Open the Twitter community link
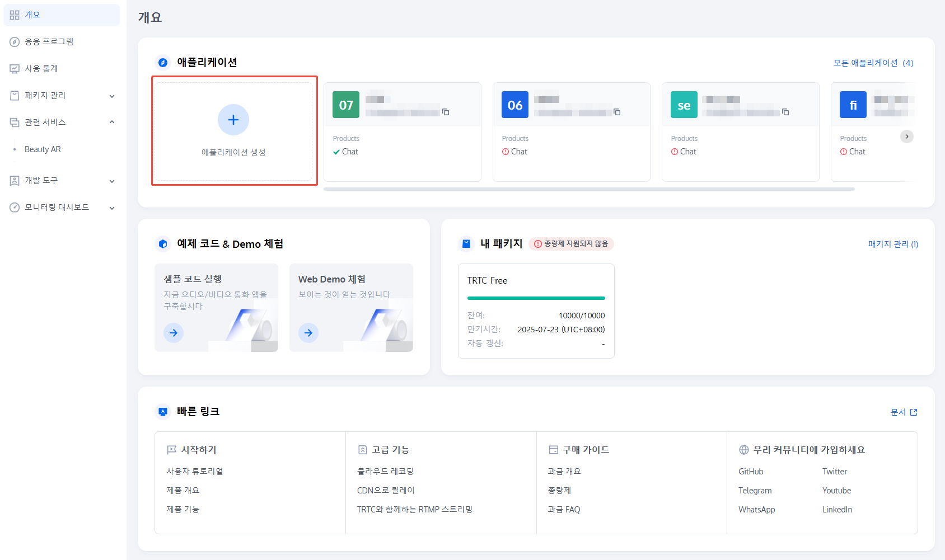 pos(835,472)
